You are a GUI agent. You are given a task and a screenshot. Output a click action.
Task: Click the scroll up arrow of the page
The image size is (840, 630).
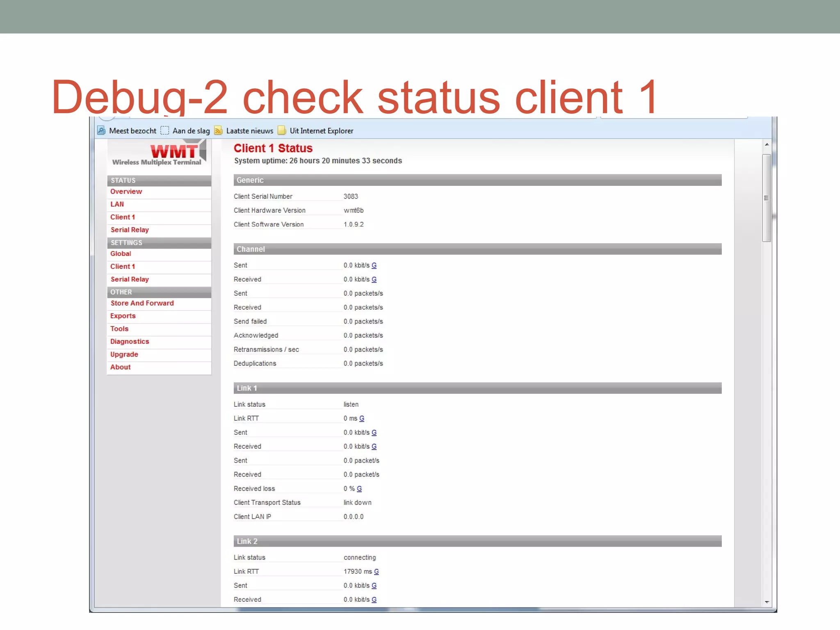(x=767, y=144)
